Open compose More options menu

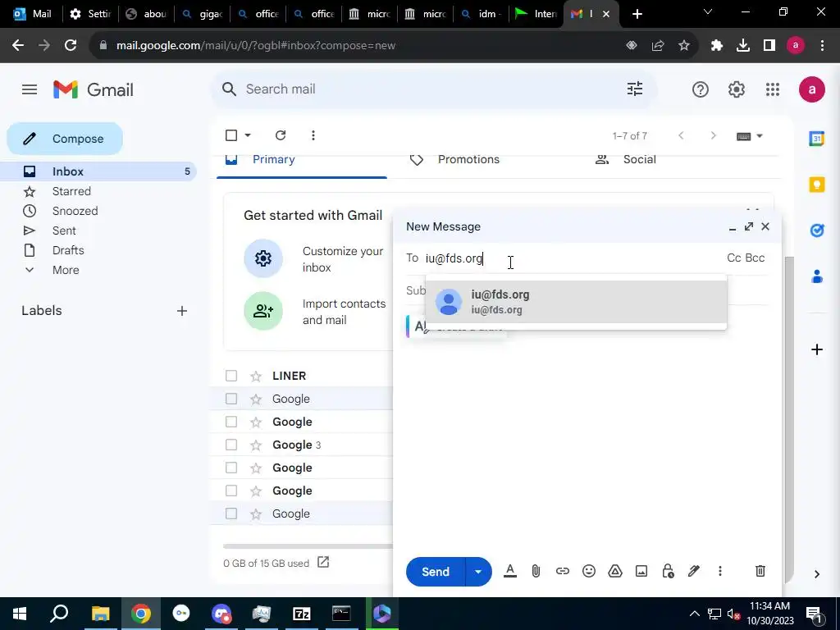coord(720,571)
